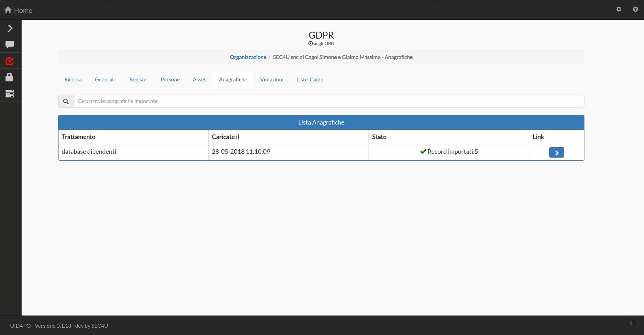The image size is (644, 335).
Task: Open the chat bubble sidebar icon
Action: pyautogui.click(x=10, y=45)
